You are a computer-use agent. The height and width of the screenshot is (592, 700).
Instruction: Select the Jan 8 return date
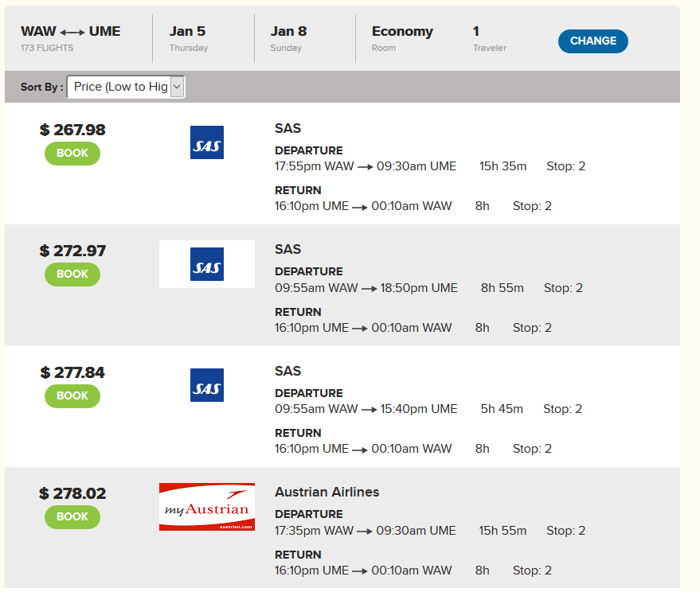(288, 38)
